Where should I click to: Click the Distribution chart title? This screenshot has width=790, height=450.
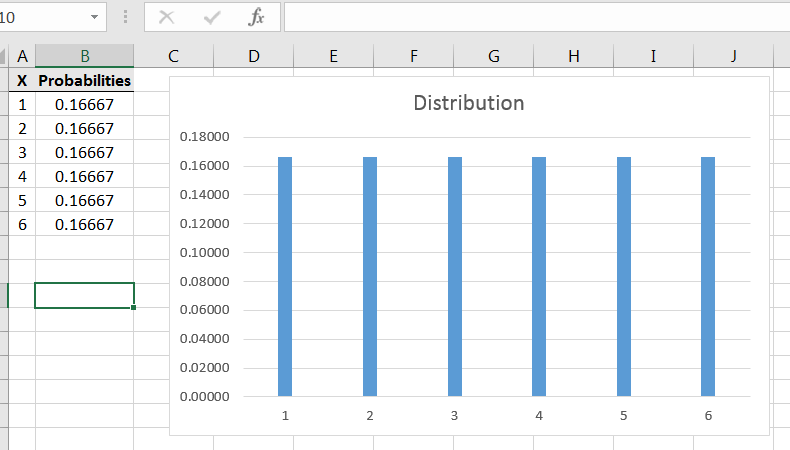coord(468,103)
